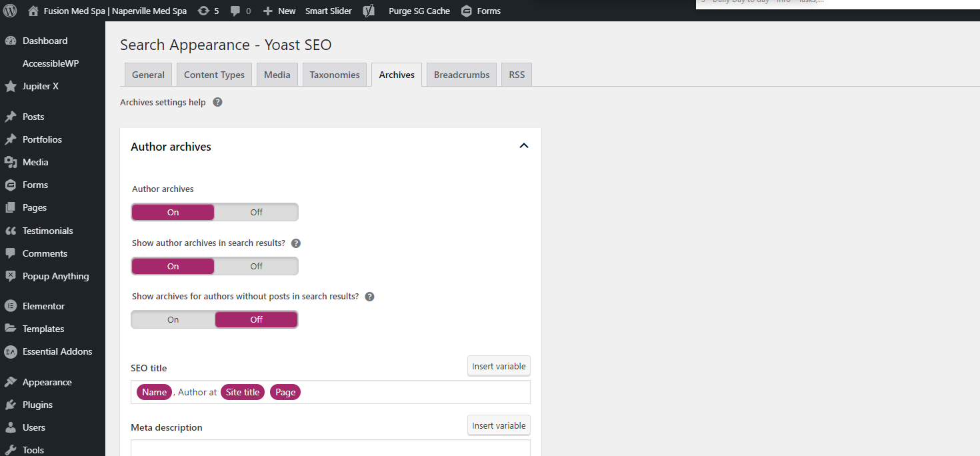Open Plugins via the sidebar plug icon
This screenshot has height=456, width=980.
click(x=11, y=405)
